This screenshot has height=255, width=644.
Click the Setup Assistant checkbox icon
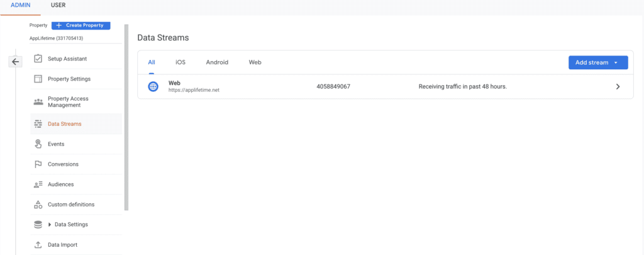pyautogui.click(x=38, y=59)
